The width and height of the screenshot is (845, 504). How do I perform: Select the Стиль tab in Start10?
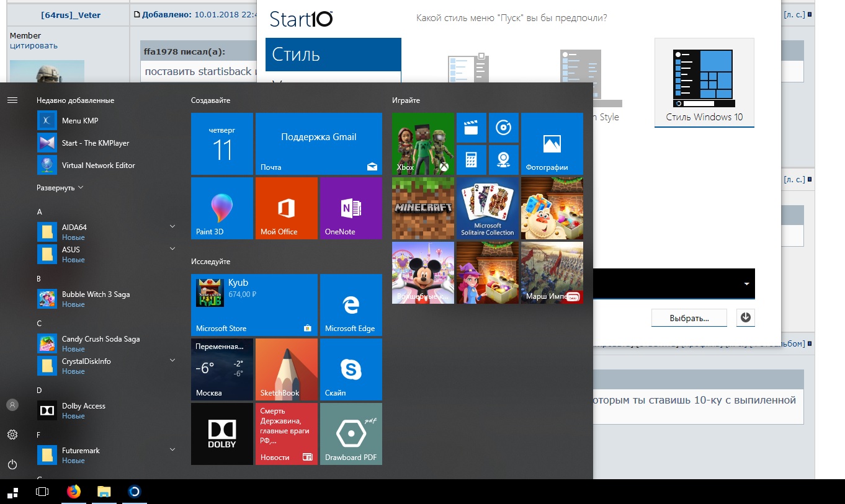(x=333, y=55)
